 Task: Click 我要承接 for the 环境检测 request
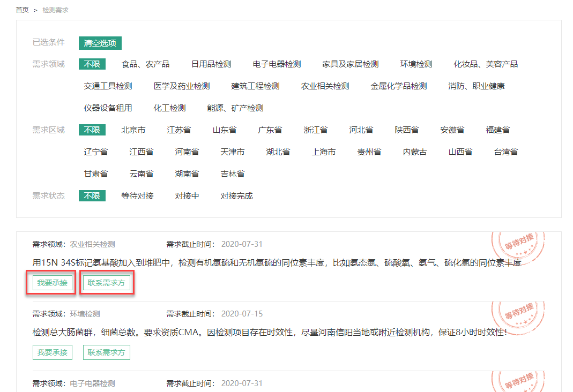coord(53,352)
